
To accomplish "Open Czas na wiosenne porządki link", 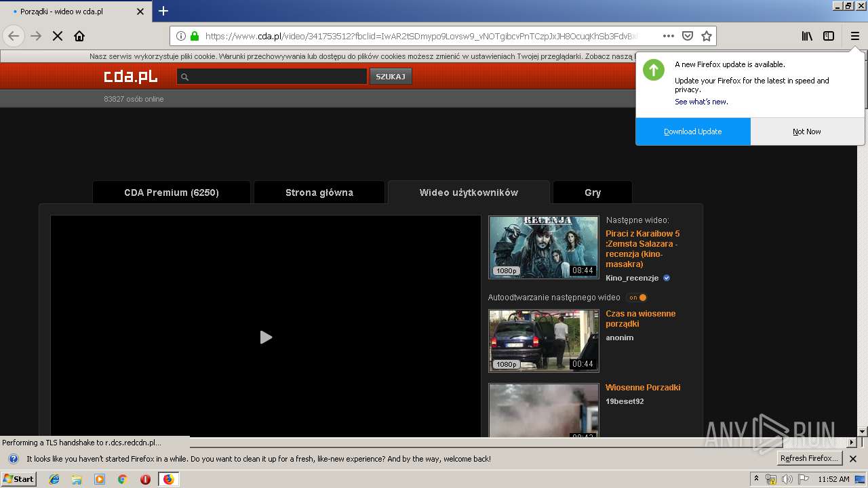I will coord(641,319).
